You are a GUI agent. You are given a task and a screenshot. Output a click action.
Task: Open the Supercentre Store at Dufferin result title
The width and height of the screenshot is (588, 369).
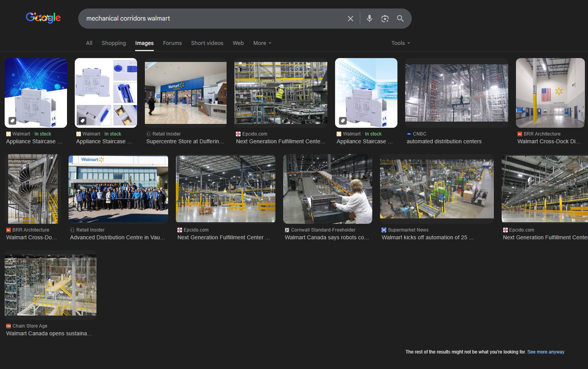click(x=185, y=141)
